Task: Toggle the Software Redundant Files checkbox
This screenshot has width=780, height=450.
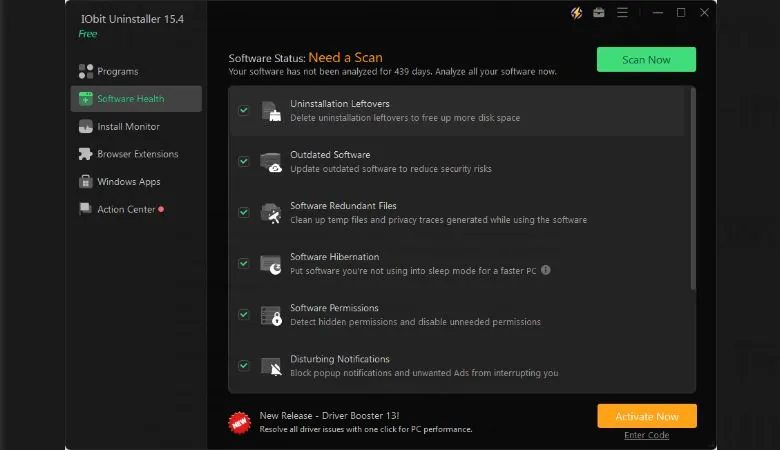Action: tap(244, 212)
